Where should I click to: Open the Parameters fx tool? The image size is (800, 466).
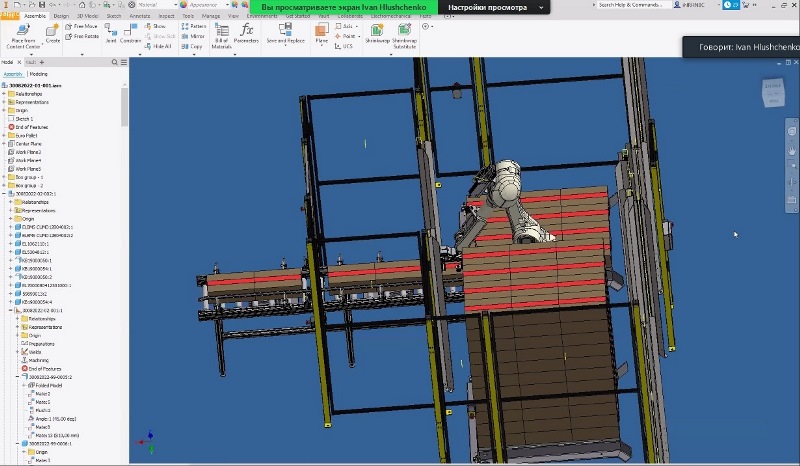tap(247, 32)
